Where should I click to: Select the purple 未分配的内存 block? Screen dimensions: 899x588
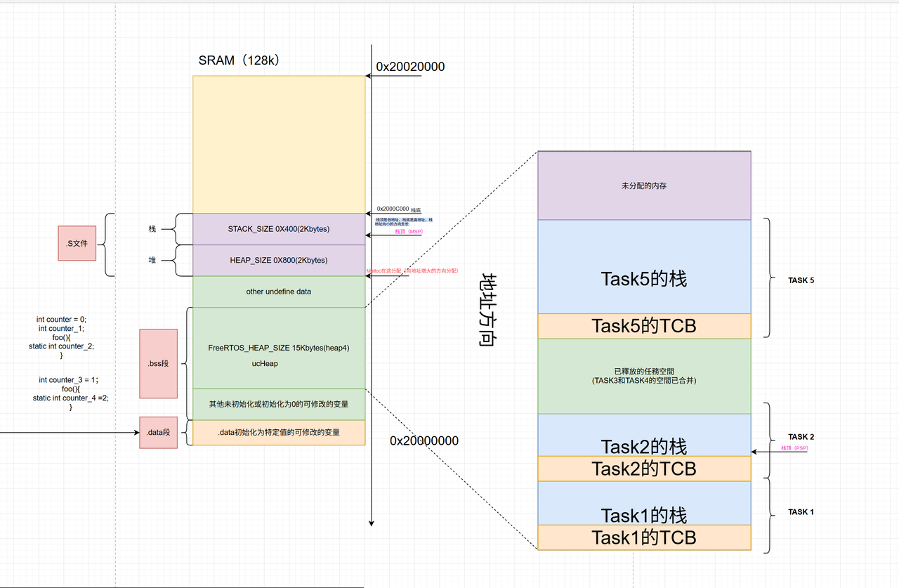(643, 185)
